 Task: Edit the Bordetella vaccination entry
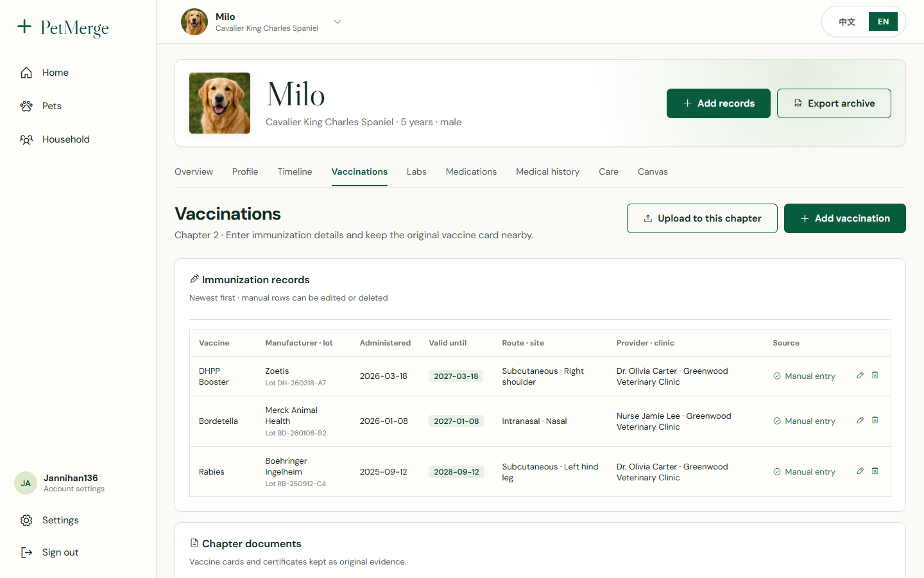click(860, 421)
